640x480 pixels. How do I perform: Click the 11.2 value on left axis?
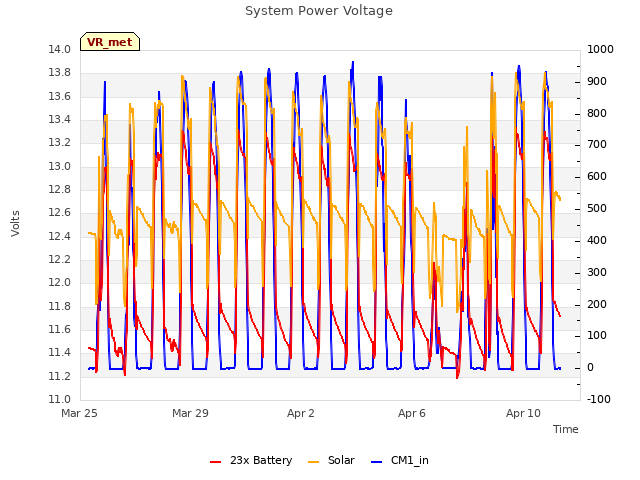click(59, 376)
